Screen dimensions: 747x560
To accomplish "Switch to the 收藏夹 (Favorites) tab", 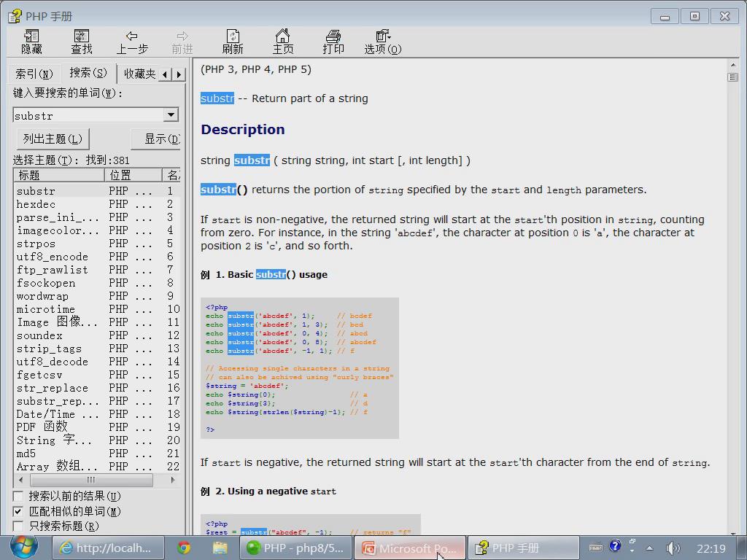I will [x=139, y=74].
